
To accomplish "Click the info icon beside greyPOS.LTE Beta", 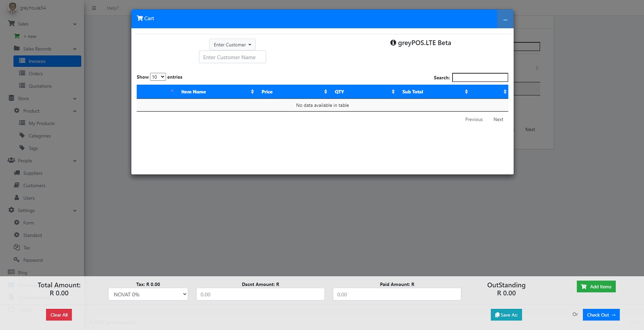I will click(393, 43).
